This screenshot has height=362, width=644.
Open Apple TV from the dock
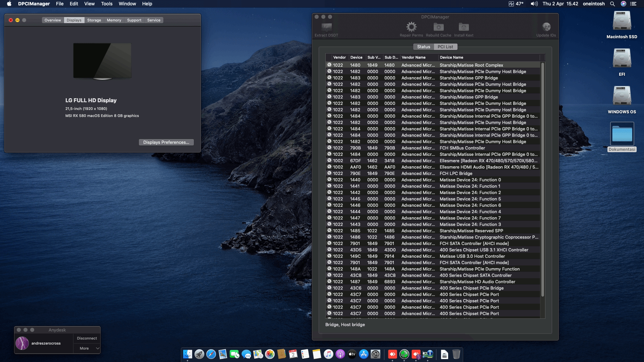pos(352,354)
